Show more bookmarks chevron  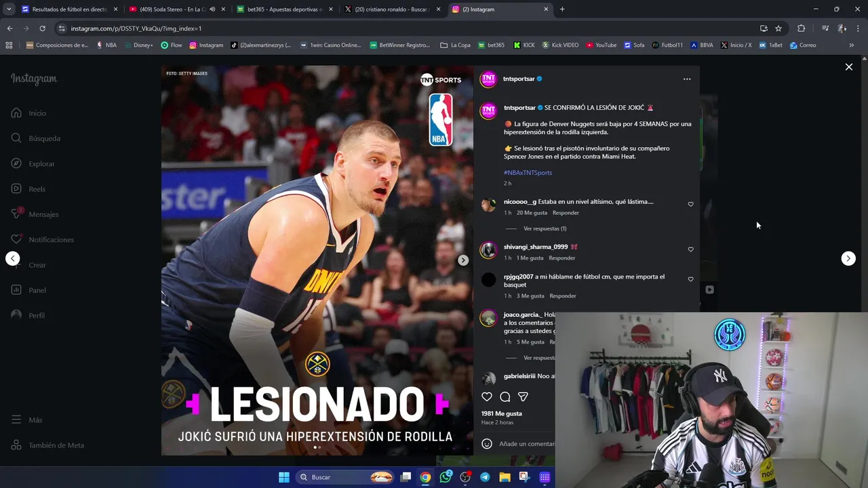(x=852, y=45)
